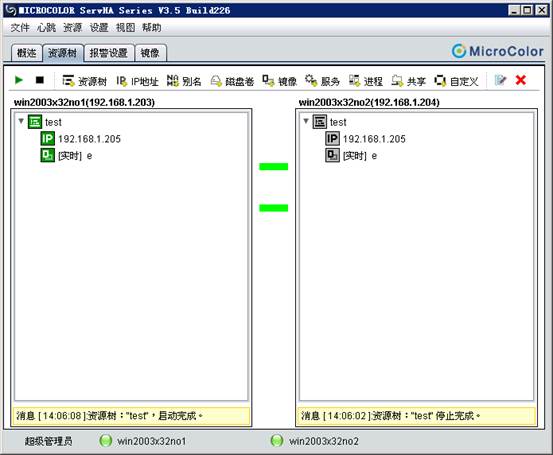Viewport: 553px width, 455px height.
Task: Click the 共享 share toolbar icon
Action: coord(397,81)
